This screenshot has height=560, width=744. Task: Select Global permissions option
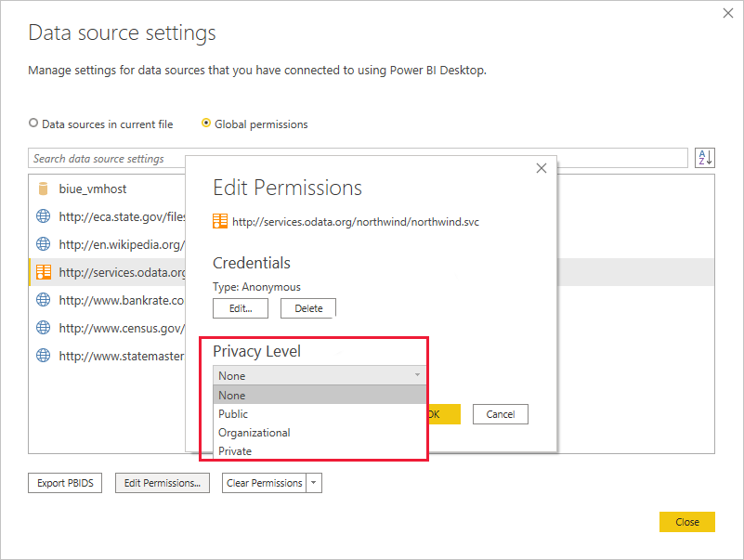click(205, 124)
